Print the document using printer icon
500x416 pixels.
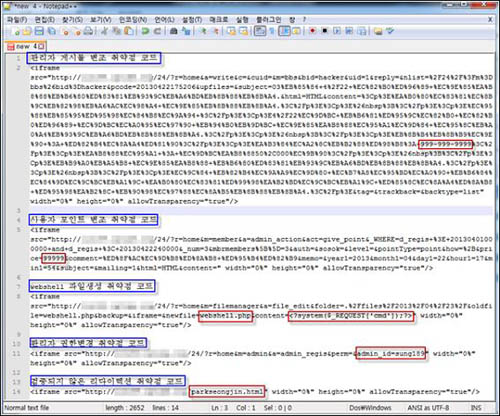pos(88,31)
